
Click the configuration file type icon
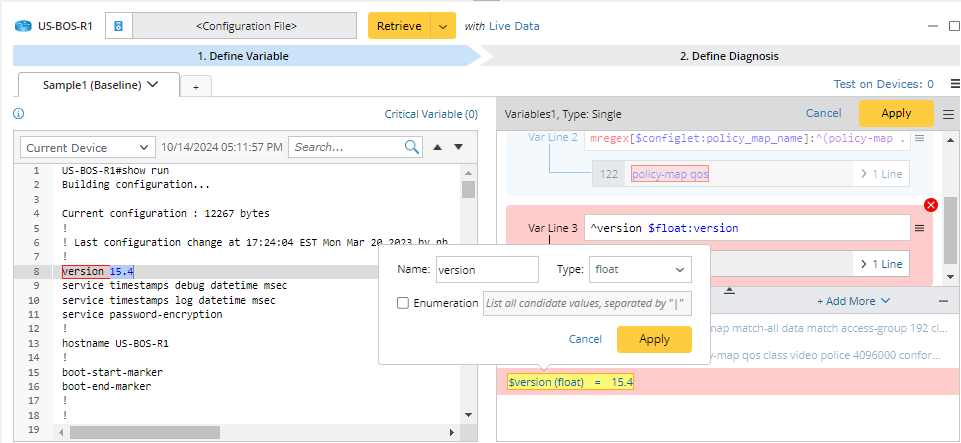(x=118, y=26)
